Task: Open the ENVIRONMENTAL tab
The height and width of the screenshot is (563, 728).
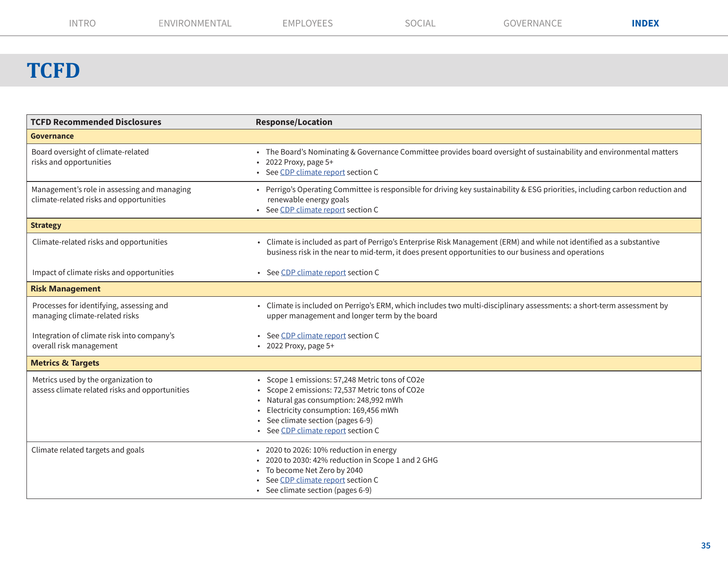Action: coord(195,23)
